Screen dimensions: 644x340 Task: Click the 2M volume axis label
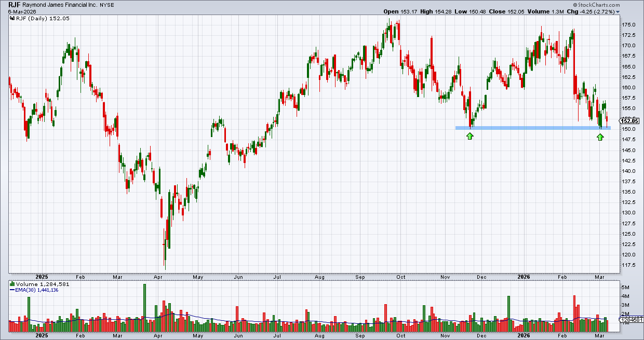[626, 314]
